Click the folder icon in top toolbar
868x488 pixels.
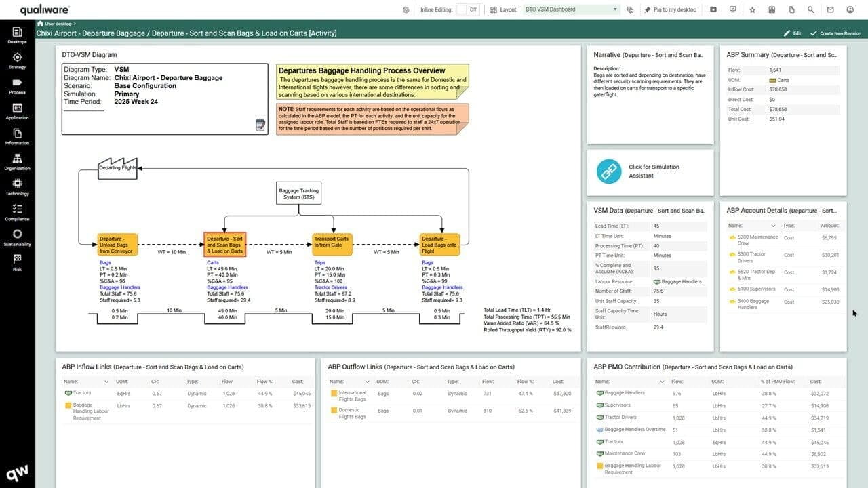[713, 9]
